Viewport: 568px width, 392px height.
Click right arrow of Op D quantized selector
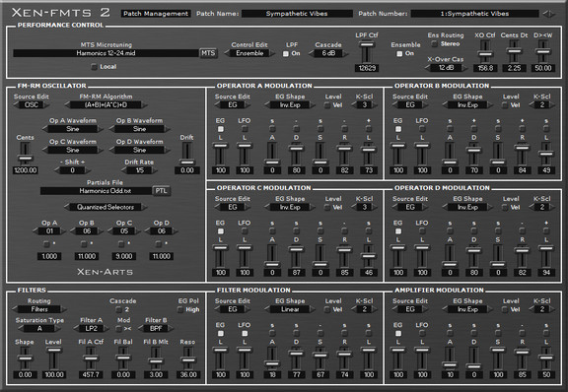(x=175, y=230)
